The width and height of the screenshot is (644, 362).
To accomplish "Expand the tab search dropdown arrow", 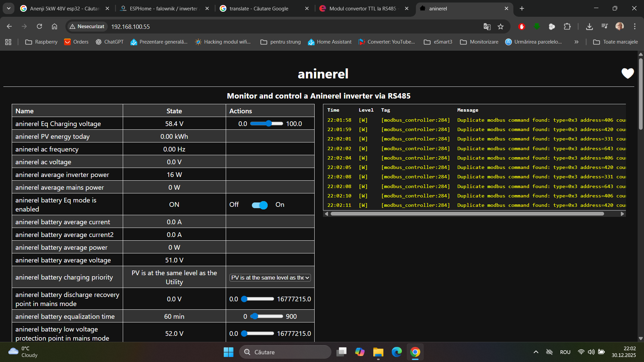I will pos(9,8).
